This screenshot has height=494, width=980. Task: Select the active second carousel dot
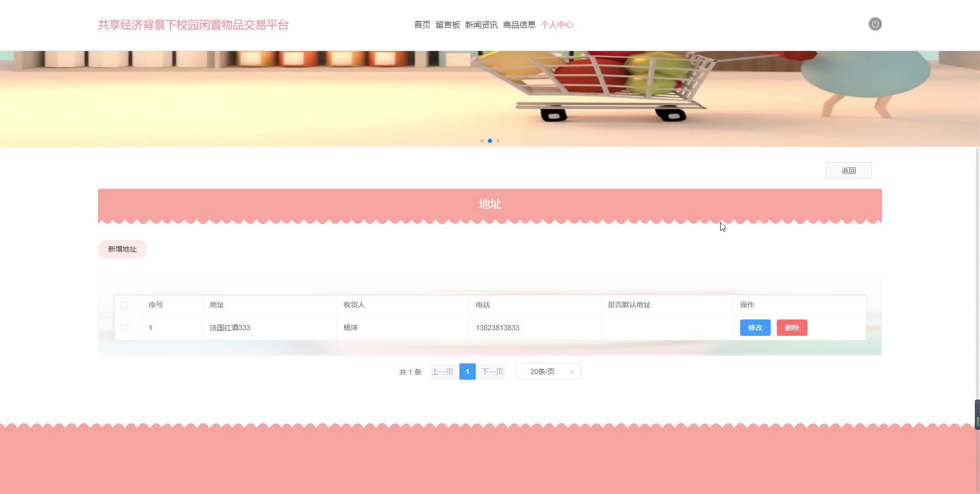click(489, 141)
